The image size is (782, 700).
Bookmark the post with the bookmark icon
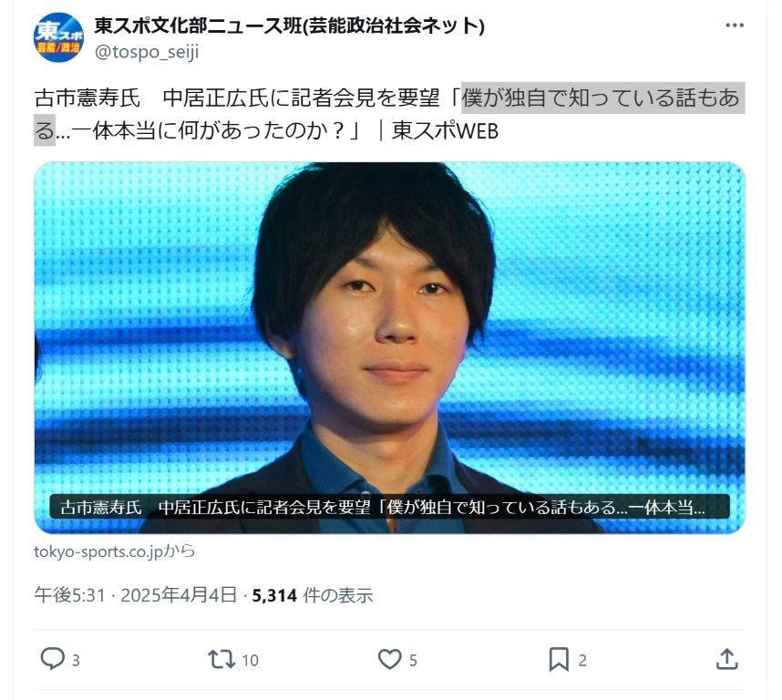tap(559, 659)
